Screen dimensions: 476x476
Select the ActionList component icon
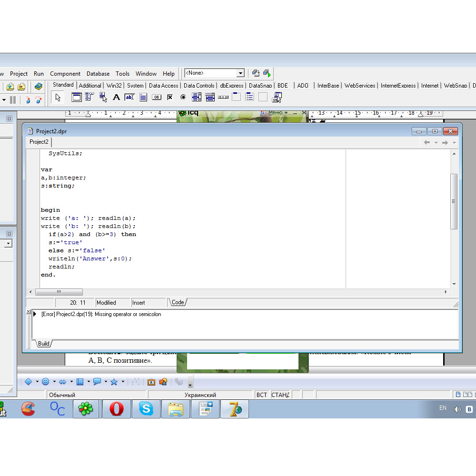click(277, 98)
